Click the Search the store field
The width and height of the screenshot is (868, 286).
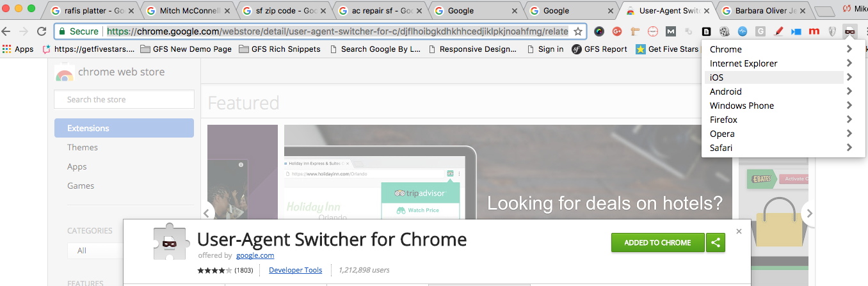coord(124,99)
